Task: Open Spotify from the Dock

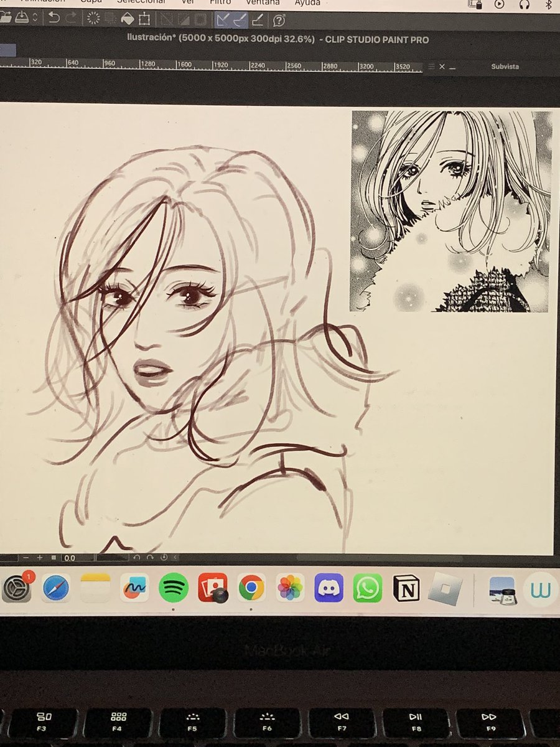Action: click(174, 588)
